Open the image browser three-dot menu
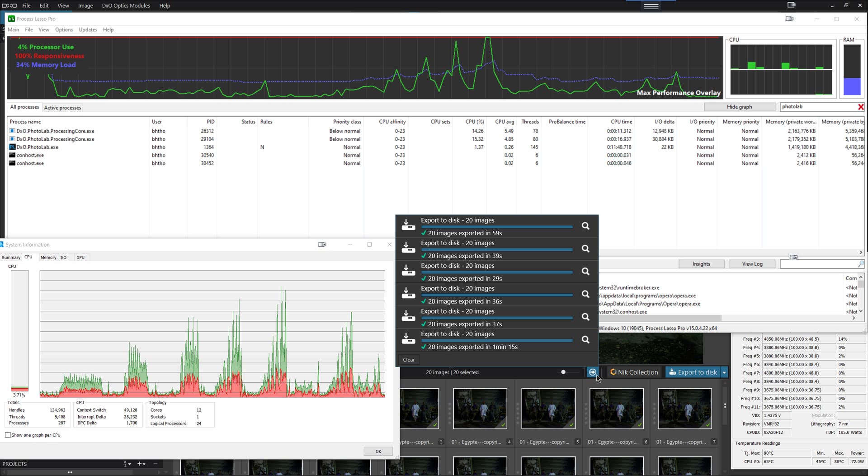868x476 pixels. (725, 405)
